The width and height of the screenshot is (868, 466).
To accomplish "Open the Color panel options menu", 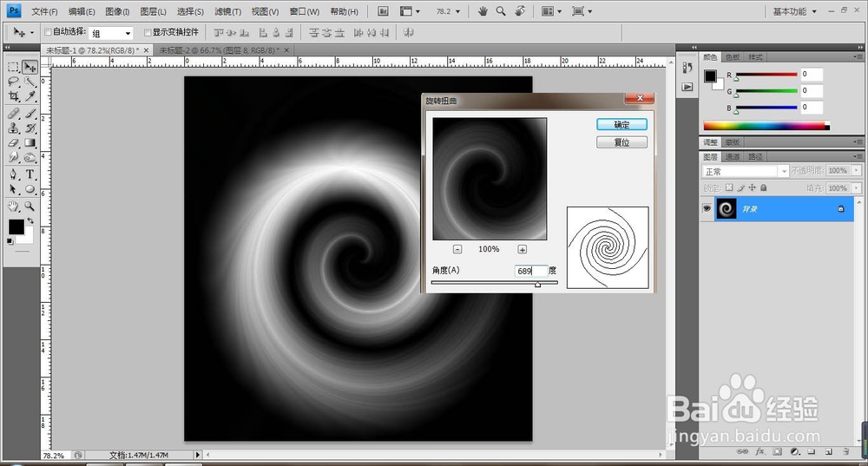I will click(x=858, y=57).
